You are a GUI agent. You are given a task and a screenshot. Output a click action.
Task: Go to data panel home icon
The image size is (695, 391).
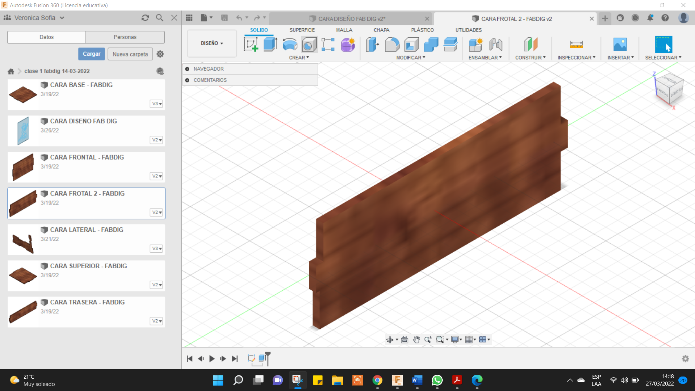click(x=11, y=71)
